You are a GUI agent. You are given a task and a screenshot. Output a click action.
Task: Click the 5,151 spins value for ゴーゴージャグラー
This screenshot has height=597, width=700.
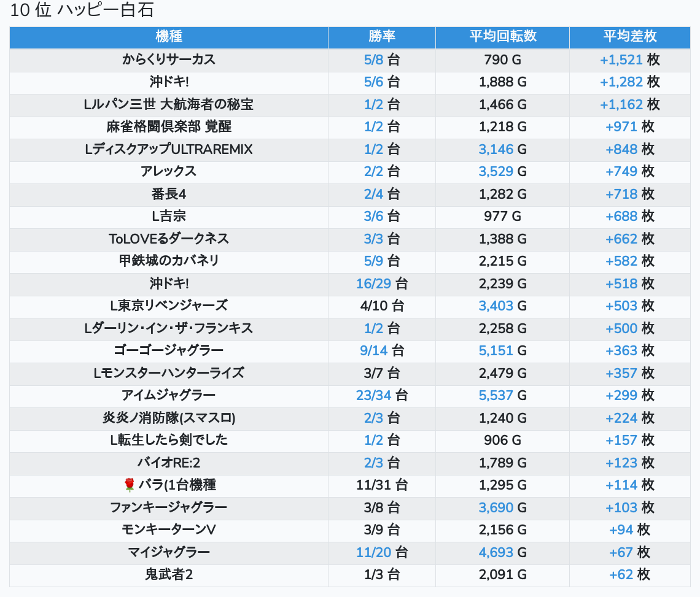pos(496,350)
